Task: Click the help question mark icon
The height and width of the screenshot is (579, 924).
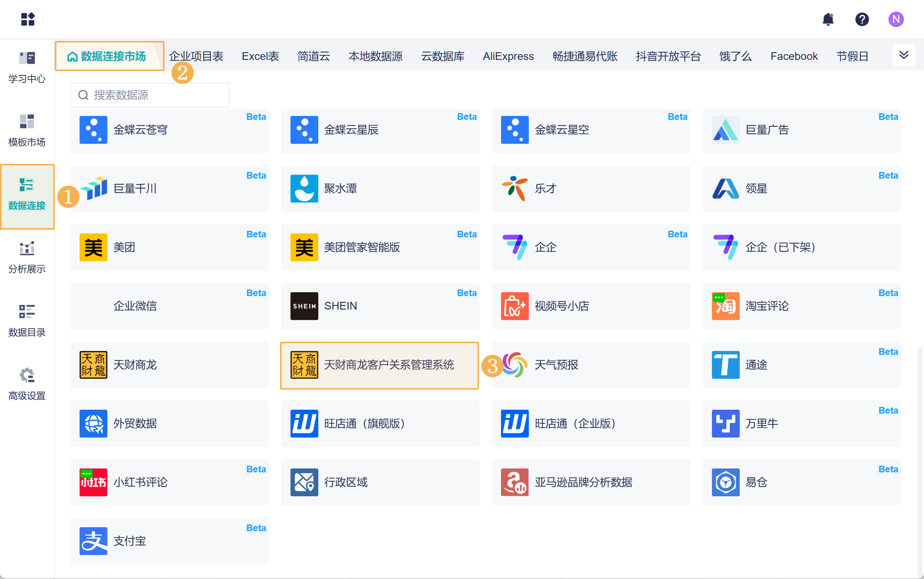Action: [862, 19]
